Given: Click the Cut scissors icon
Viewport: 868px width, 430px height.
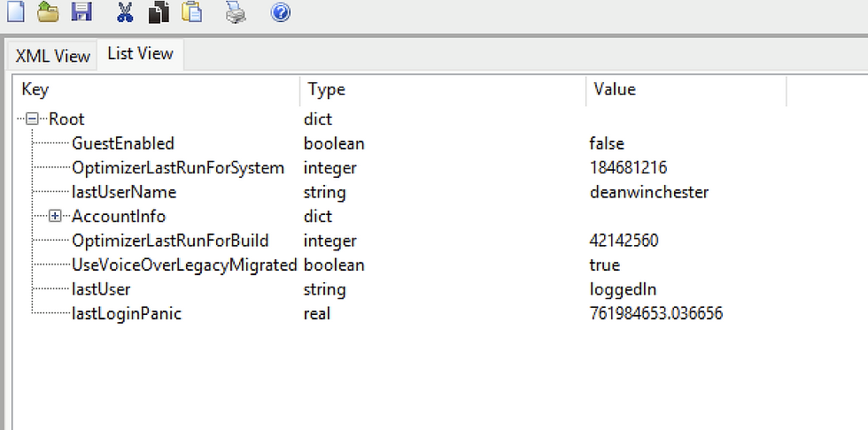Looking at the screenshot, I should (125, 12).
